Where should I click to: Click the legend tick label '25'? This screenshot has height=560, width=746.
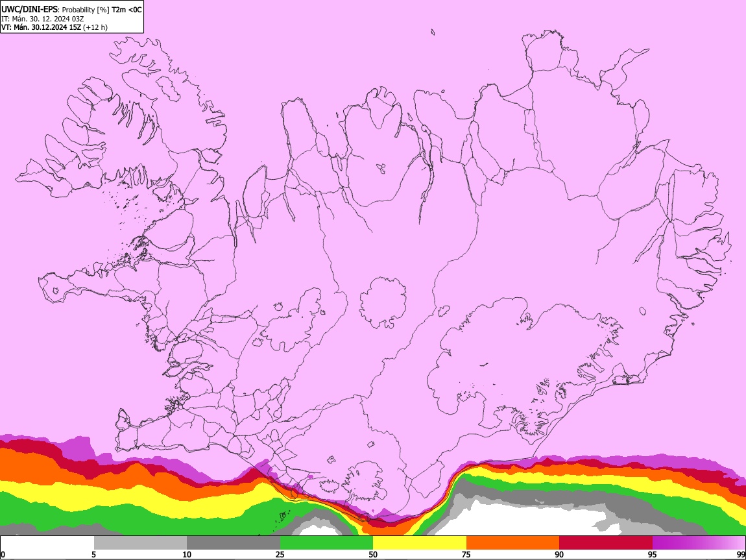pyautogui.click(x=280, y=554)
